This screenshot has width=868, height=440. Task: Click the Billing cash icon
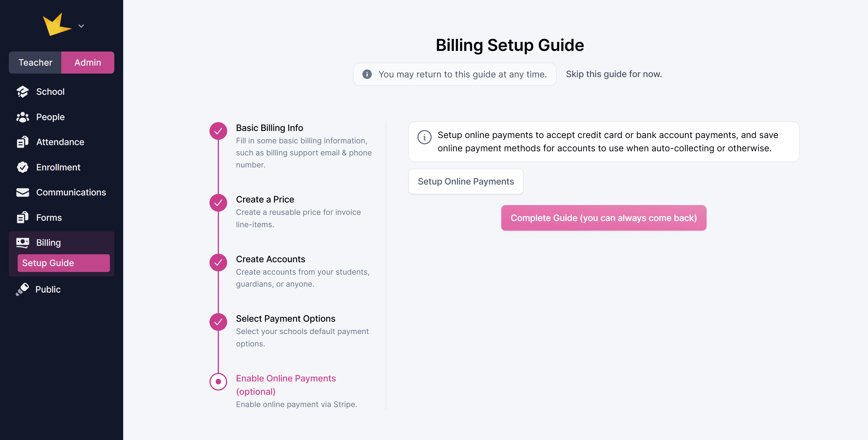(x=23, y=243)
